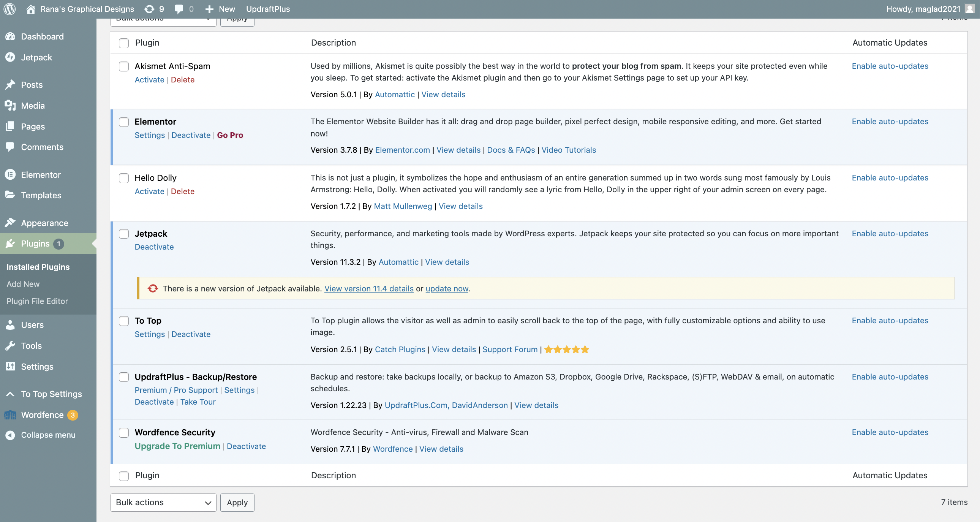Open the UpdraftPlus admin bar menu
The width and height of the screenshot is (980, 522).
point(268,9)
